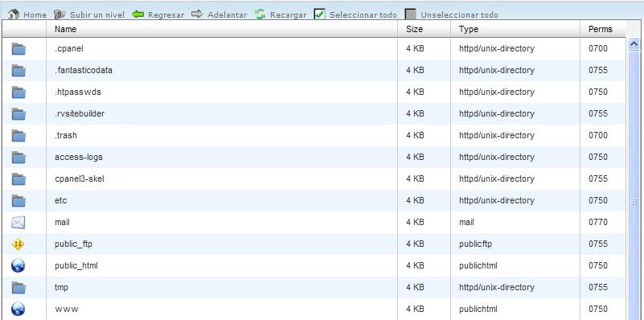Click the www globe icon
Viewport: 644px width, 320px height.
tap(18, 309)
